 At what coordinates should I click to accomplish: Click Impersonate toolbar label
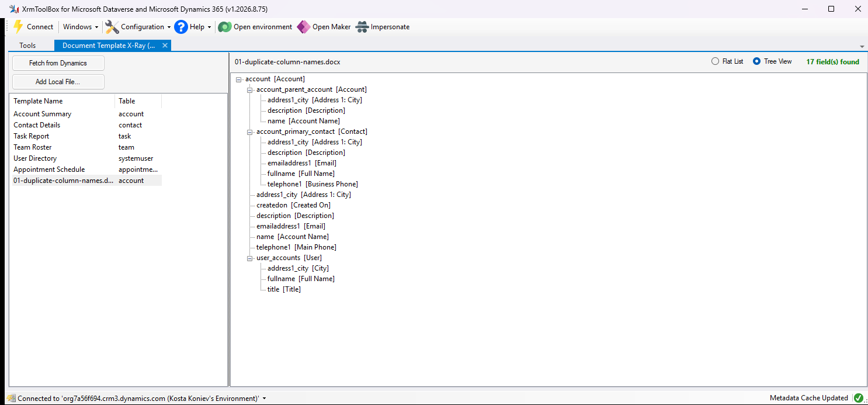pos(390,27)
